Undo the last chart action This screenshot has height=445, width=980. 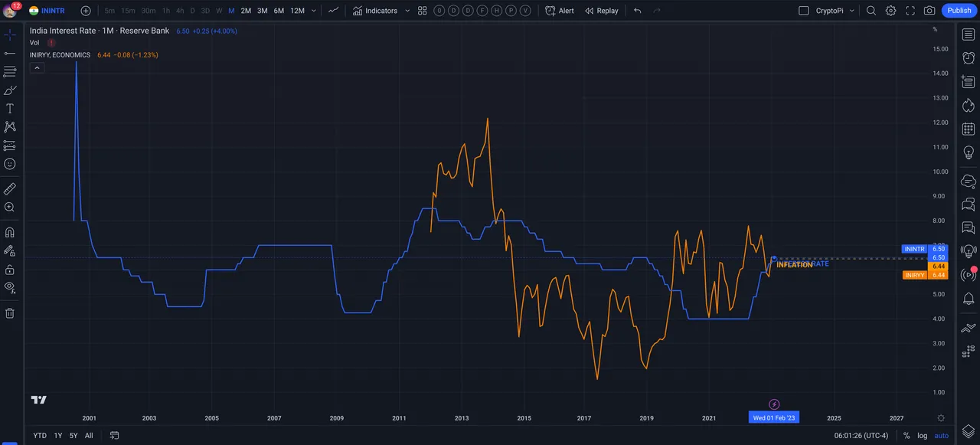(x=638, y=11)
